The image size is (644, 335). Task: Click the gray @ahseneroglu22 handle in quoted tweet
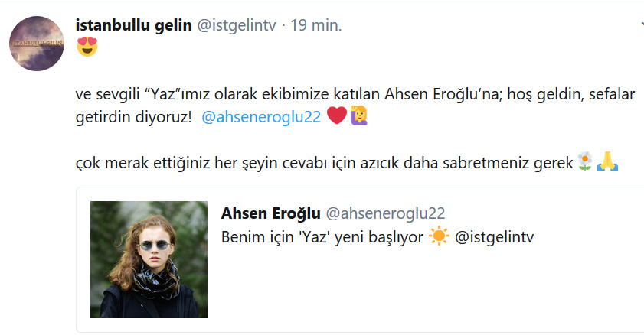pos(385,213)
